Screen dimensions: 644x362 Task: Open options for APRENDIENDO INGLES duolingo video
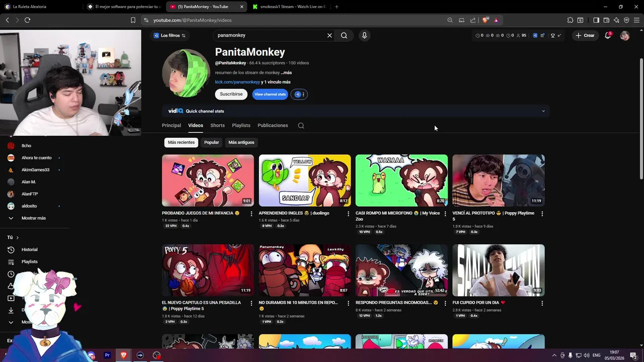(x=348, y=214)
